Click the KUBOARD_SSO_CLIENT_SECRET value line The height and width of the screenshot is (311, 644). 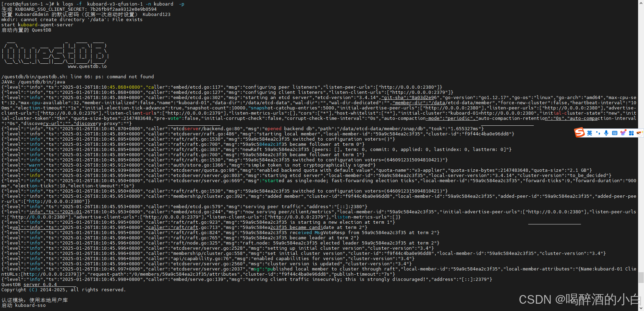(79, 9)
